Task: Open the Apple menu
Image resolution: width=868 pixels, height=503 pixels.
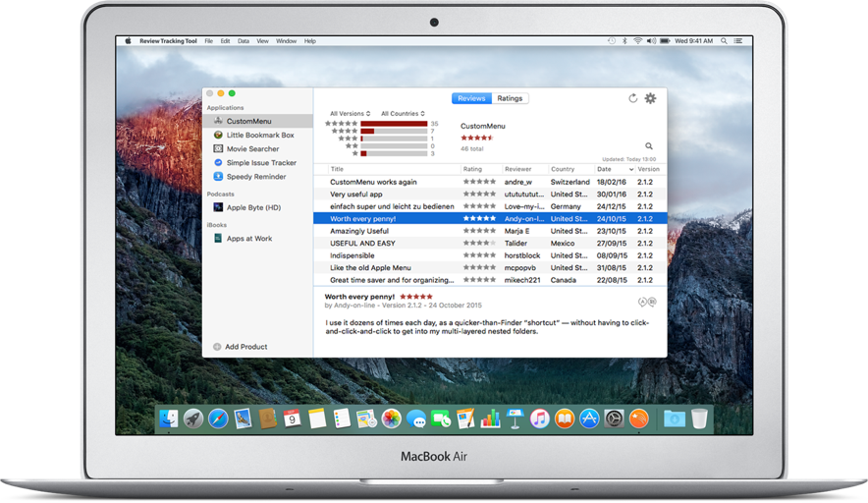Action: pyautogui.click(x=128, y=41)
